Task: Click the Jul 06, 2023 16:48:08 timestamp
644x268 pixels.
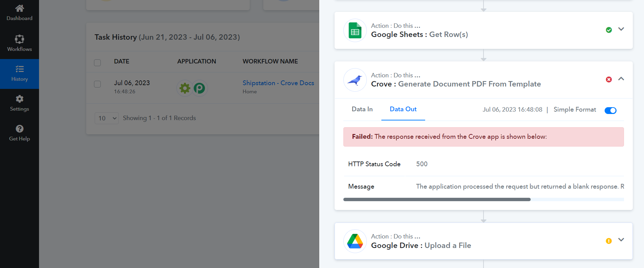Action: click(512, 110)
